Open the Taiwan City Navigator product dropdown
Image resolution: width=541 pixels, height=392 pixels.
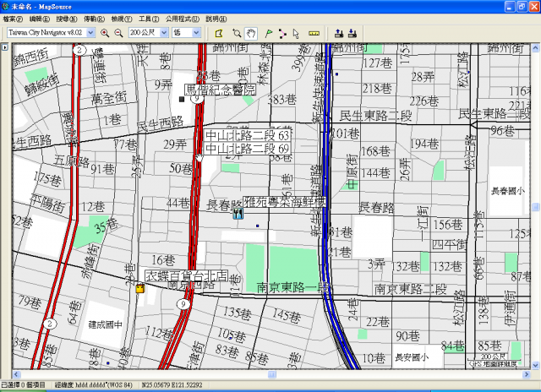[90, 33]
